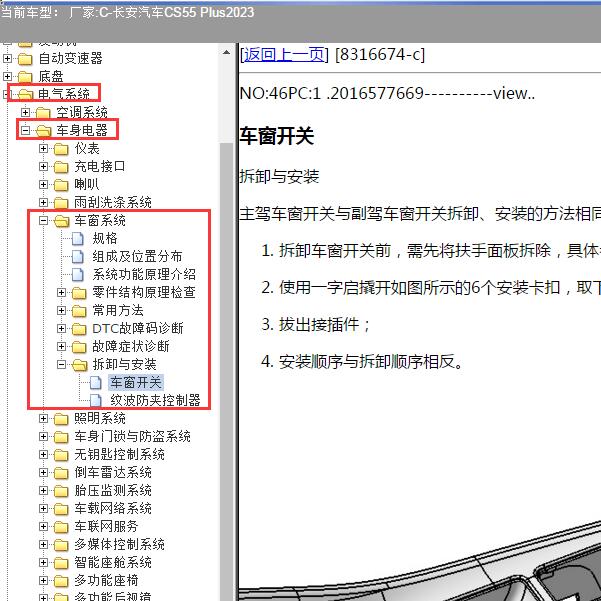
Task: Collapse the 车窗系统 node
Action: coord(43,220)
